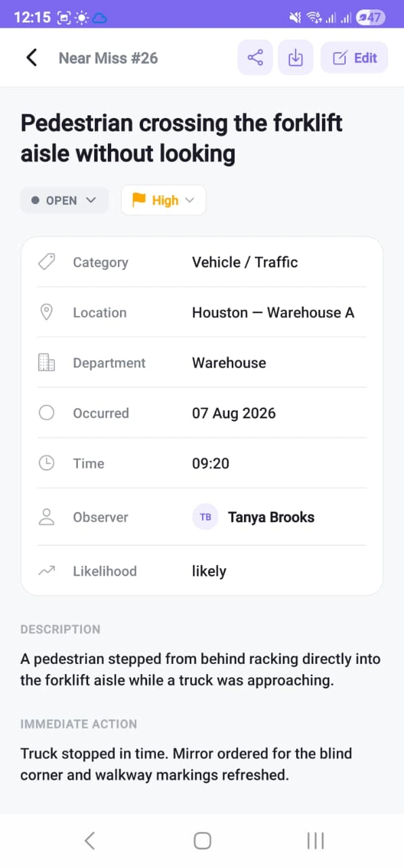Download the report with the download icon
The image size is (404, 868).
(296, 58)
